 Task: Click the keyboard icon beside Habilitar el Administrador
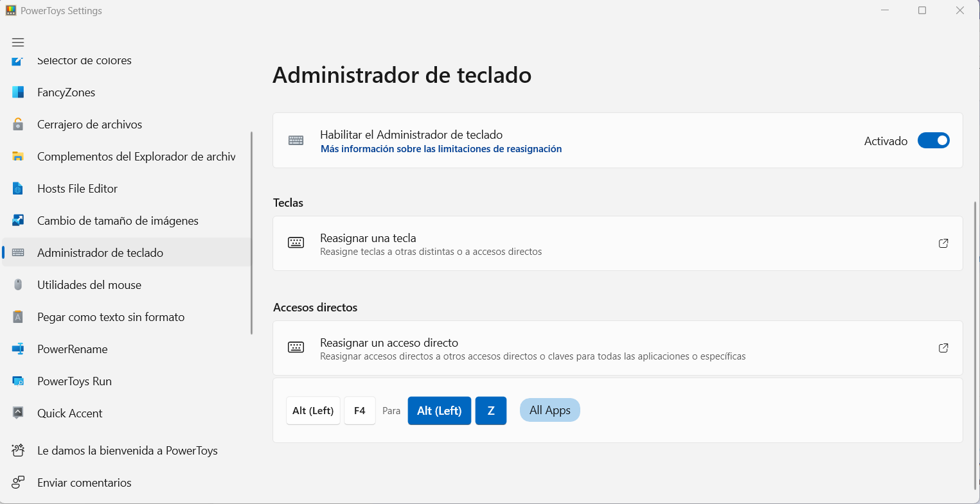[x=296, y=141]
